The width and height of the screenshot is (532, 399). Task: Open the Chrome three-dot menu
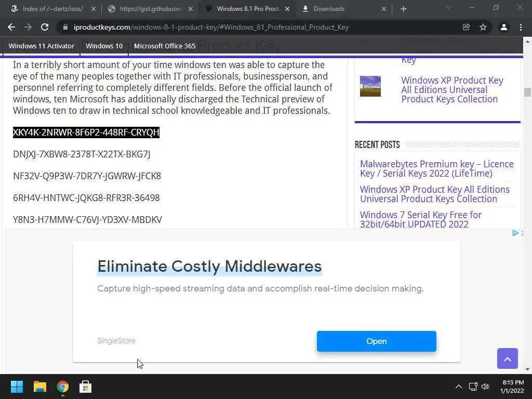(x=521, y=27)
